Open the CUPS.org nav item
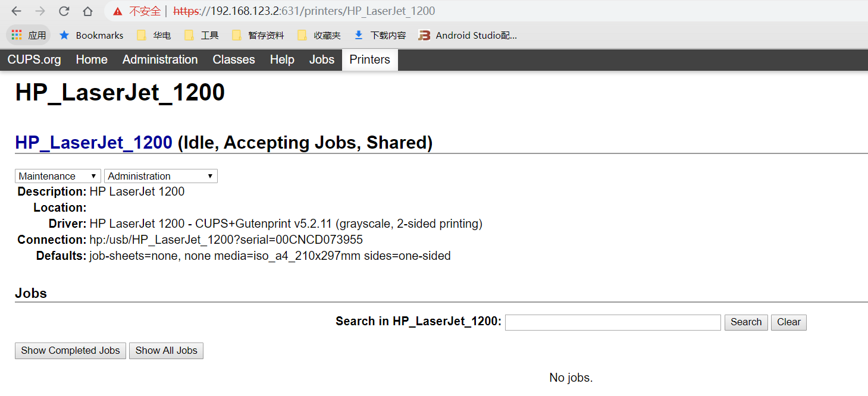This screenshot has width=868, height=396. [34, 59]
